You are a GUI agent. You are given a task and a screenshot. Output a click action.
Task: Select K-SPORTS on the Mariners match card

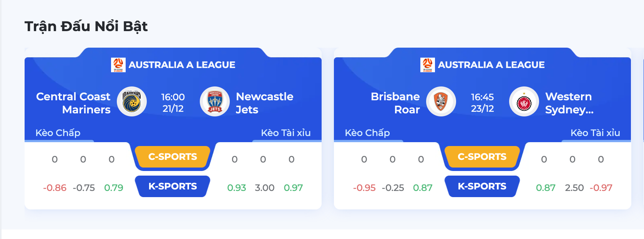click(x=173, y=186)
